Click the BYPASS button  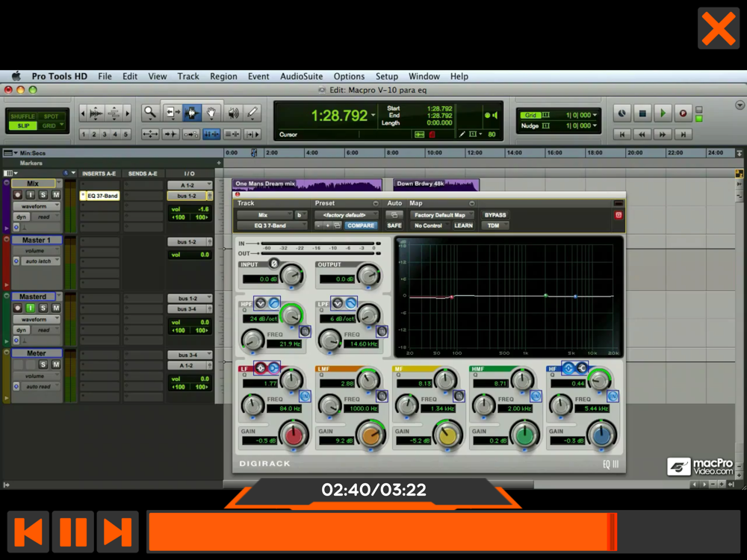[x=495, y=215]
